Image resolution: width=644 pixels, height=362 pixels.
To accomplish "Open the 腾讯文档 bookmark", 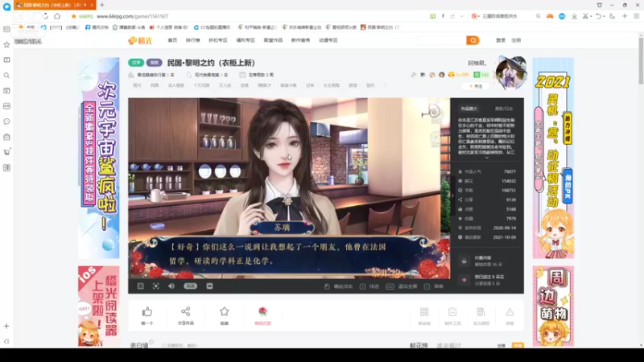I will click(x=97, y=27).
